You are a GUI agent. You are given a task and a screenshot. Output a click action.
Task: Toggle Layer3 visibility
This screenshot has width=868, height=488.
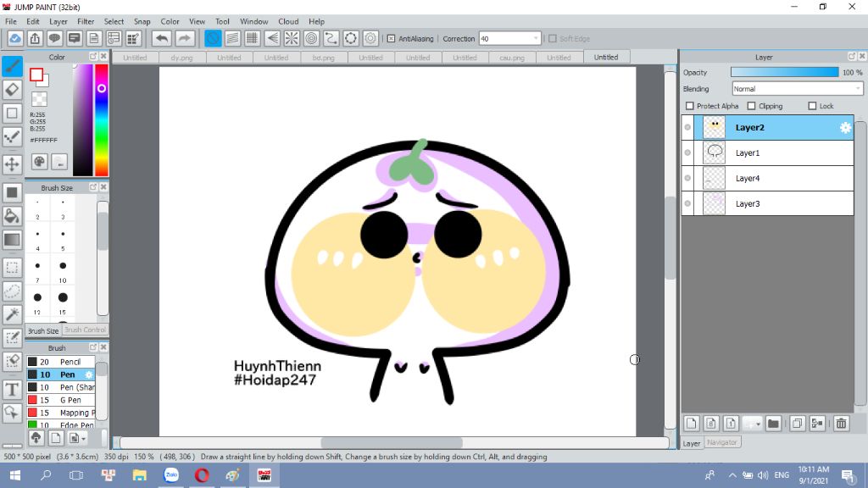click(687, 203)
